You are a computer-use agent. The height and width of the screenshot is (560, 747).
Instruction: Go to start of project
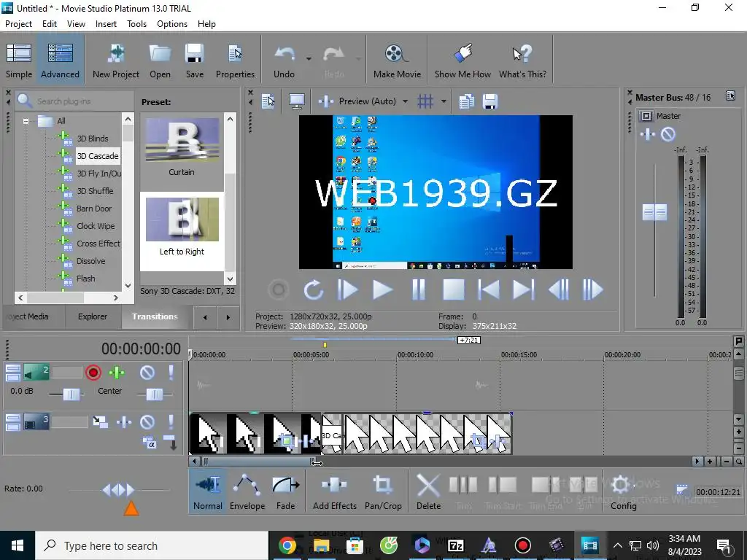pyautogui.click(x=489, y=289)
